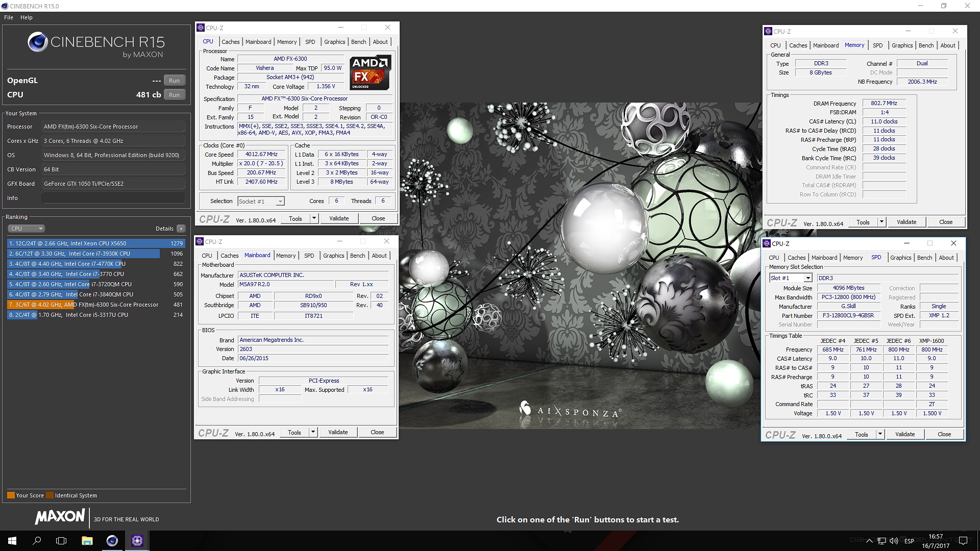Click the AIXSPONZA logo in render view
Image resolution: width=980 pixels, height=551 pixels.
pos(570,410)
